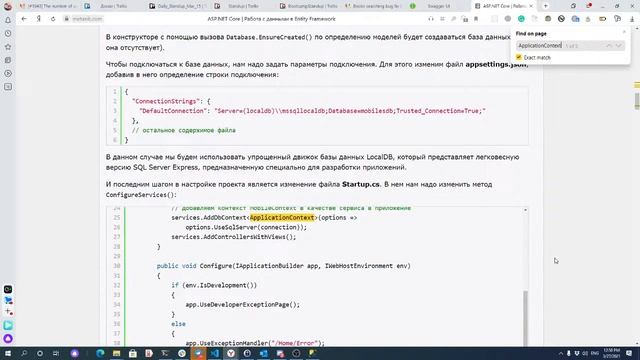The image size is (640, 360).
Task: Show hidden system tray icons chevron
Action: tap(560, 353)
